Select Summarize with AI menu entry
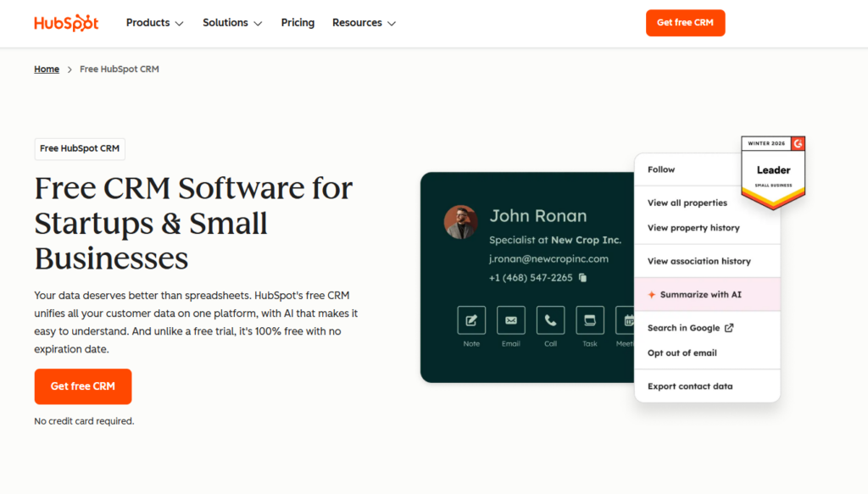 pyautogui.click(x=707, y=294)
